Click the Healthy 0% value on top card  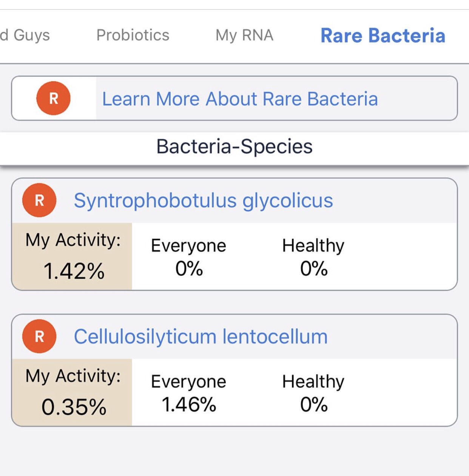coord(313,269)
